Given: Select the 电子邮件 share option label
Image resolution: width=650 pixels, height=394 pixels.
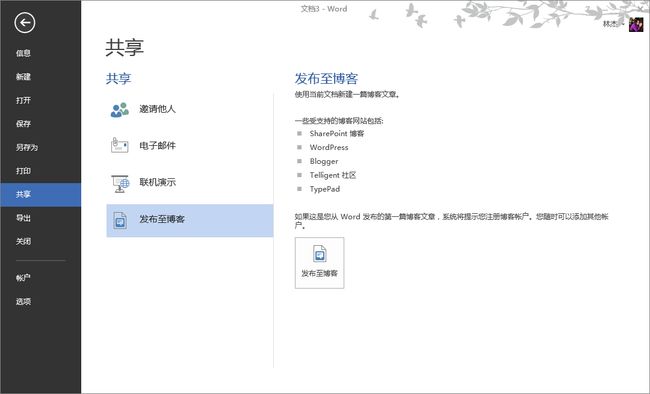Looking at the screenshot, I should tap(158, 146).
